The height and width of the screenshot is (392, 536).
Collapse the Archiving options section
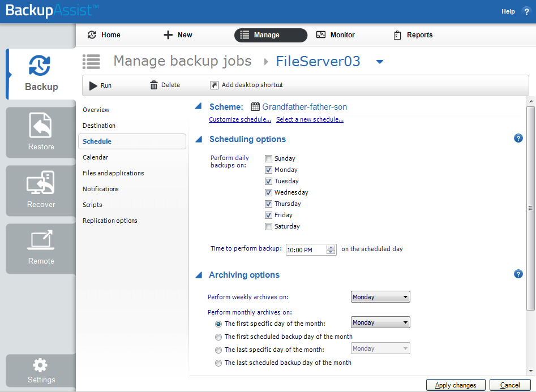(x=199, y=275)
